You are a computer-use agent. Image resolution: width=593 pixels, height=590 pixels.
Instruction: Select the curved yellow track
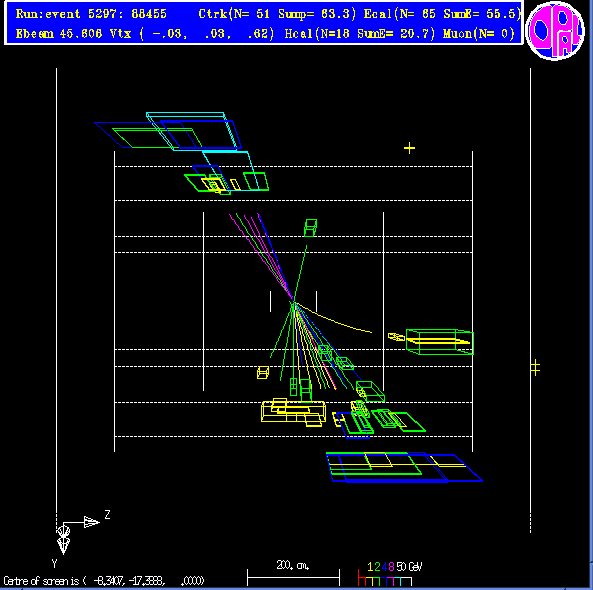[333, 318]
